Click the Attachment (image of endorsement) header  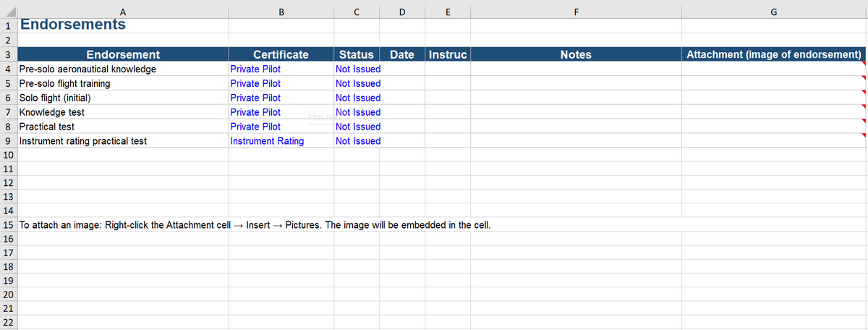pos(774,54)
